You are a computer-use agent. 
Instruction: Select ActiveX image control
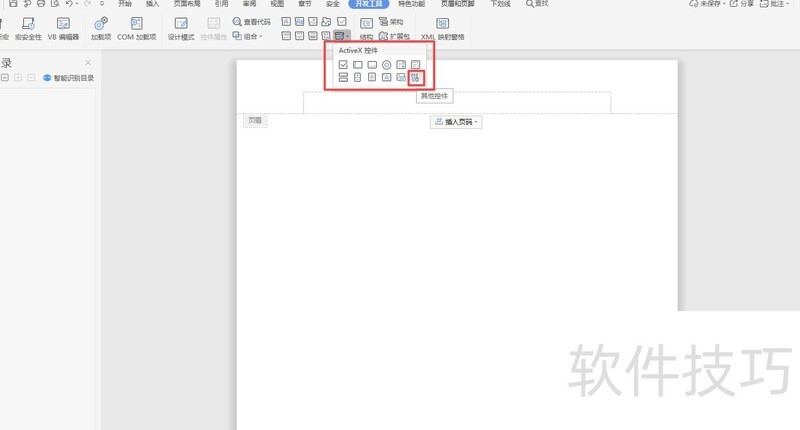(x=401, y=78)
